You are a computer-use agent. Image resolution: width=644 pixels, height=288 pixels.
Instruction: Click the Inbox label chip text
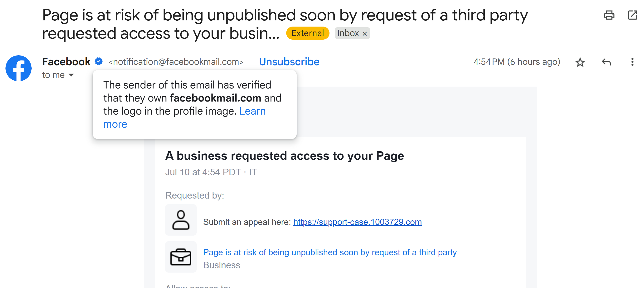pos(348,33)
